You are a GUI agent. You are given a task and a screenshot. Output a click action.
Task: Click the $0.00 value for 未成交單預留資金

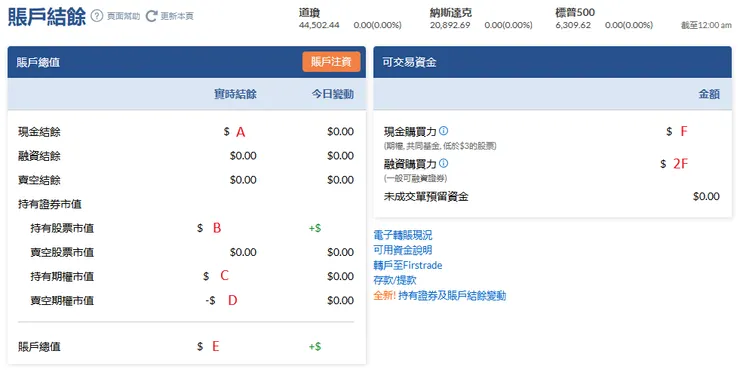point(706,196)
